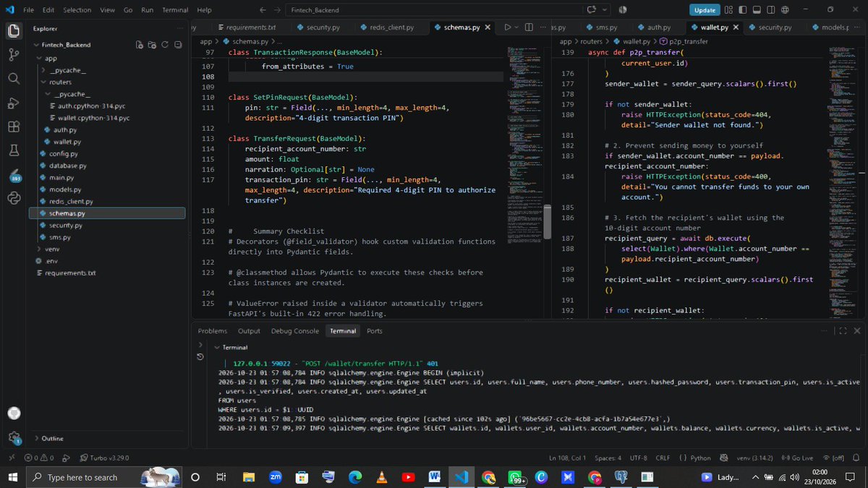Open VLC media player from taskbar
The height and width of the screenshot is (488, 868).
click(382, 477)
